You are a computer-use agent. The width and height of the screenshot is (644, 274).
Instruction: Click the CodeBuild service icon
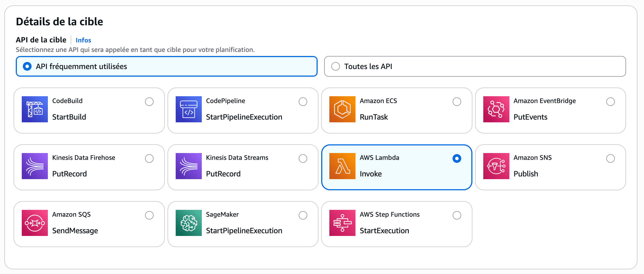35,109
